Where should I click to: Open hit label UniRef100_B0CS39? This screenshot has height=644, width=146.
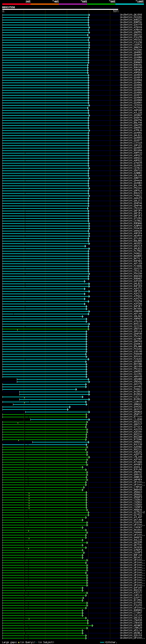[x=131, y=444]
